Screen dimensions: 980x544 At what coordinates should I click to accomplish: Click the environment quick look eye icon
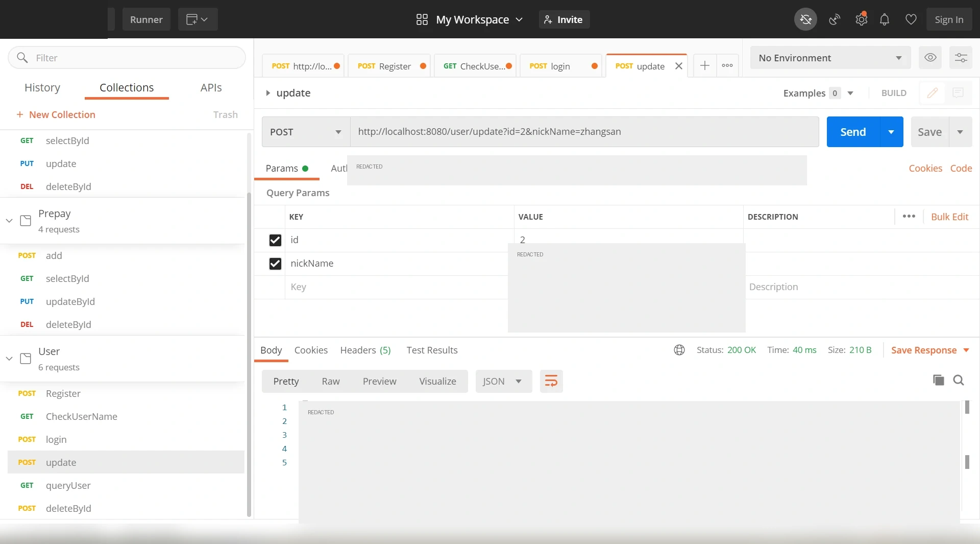pyautogui.click(x=930, y=58)
